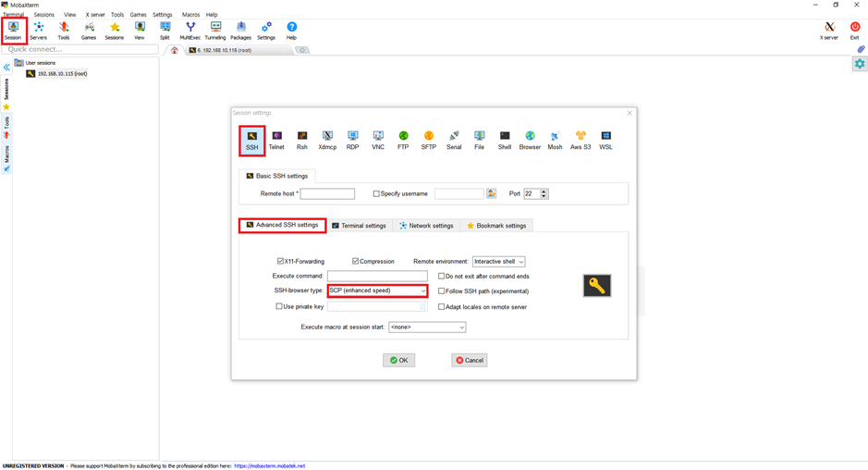Image resolution: width=868 pixels, height=470 pixels.
Task: Select VNC session type
Action: 378,141
